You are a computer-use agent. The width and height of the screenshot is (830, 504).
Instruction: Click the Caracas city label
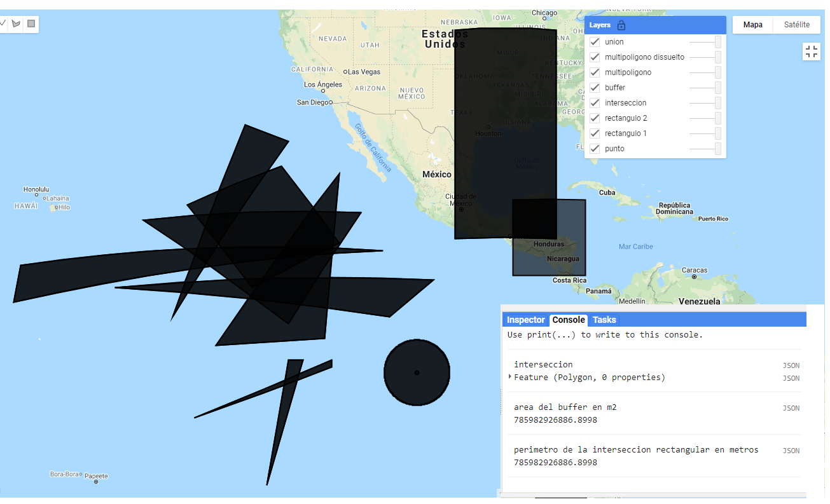[695, 270]
